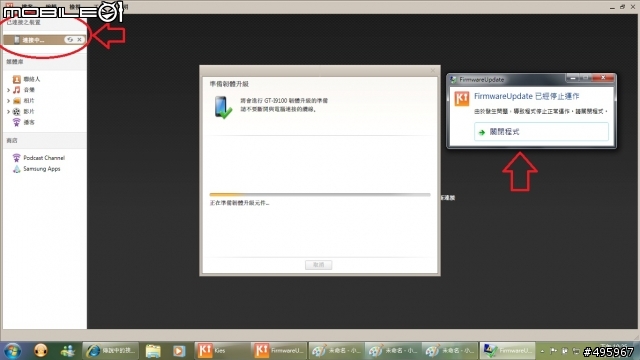This screenshot has width=640, height=360.
Task: Click 關閉程式 in the FirmwareUpdate error dialog
Action: tap(541, 132)
